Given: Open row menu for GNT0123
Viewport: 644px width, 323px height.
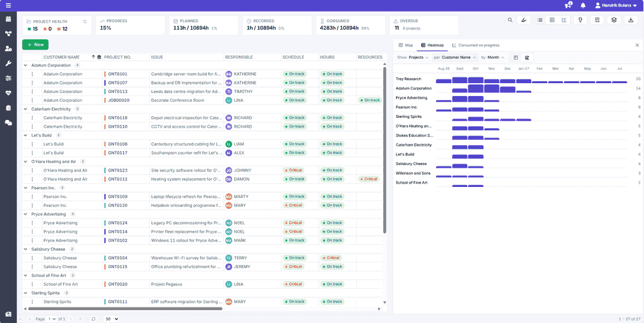Looking at the screenshot, I should pyautogui.click(x=32, y=170).
